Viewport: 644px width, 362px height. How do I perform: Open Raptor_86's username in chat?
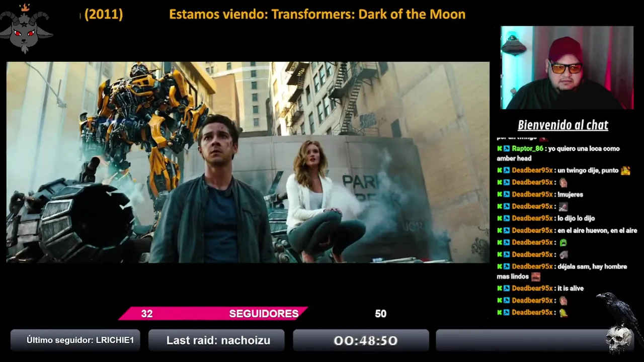[x=527, y=149]
